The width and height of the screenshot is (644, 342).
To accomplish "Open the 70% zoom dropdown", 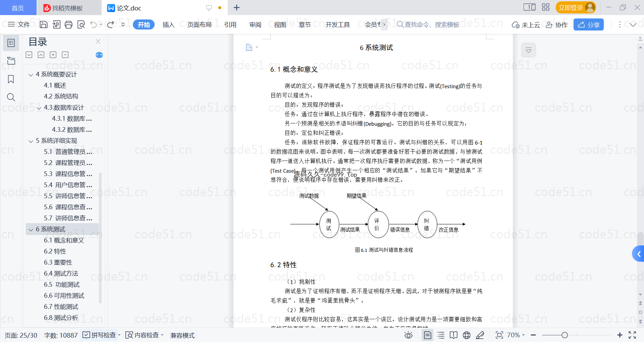I will tap(516, 335).
